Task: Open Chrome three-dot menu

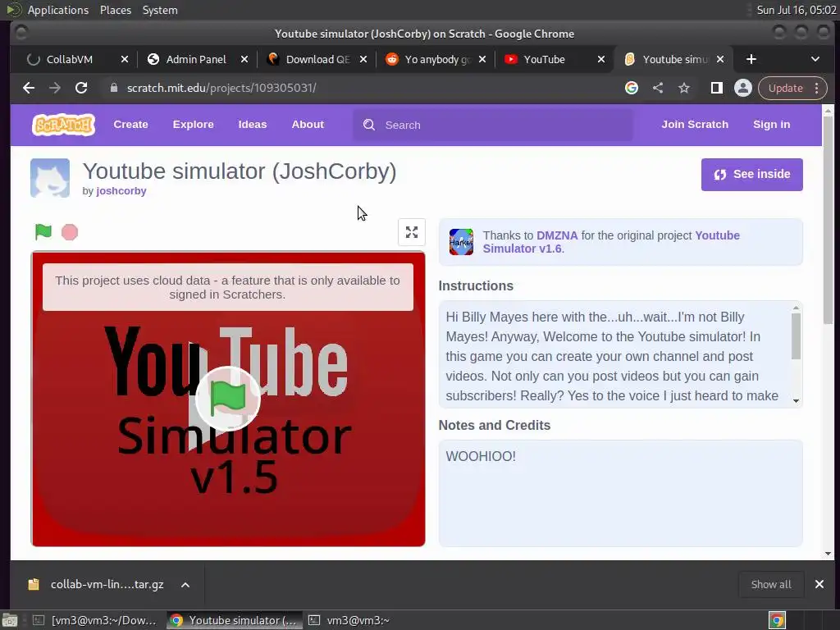Action: pyautogui.click(x=817, y=88)
